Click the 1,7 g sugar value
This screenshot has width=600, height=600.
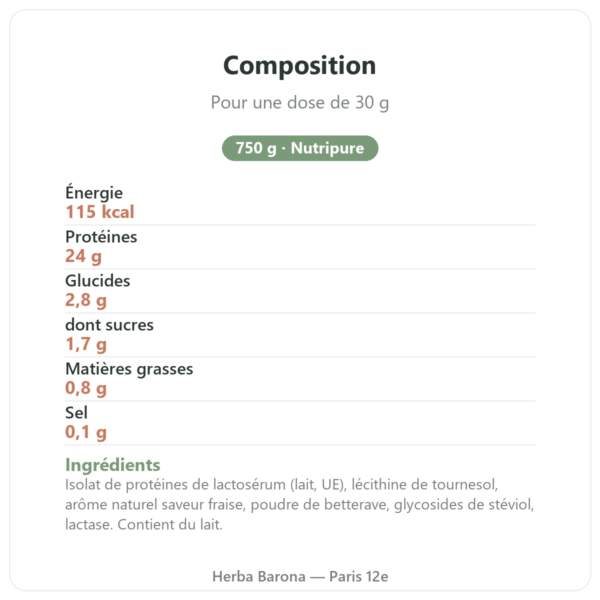point(86,344)
